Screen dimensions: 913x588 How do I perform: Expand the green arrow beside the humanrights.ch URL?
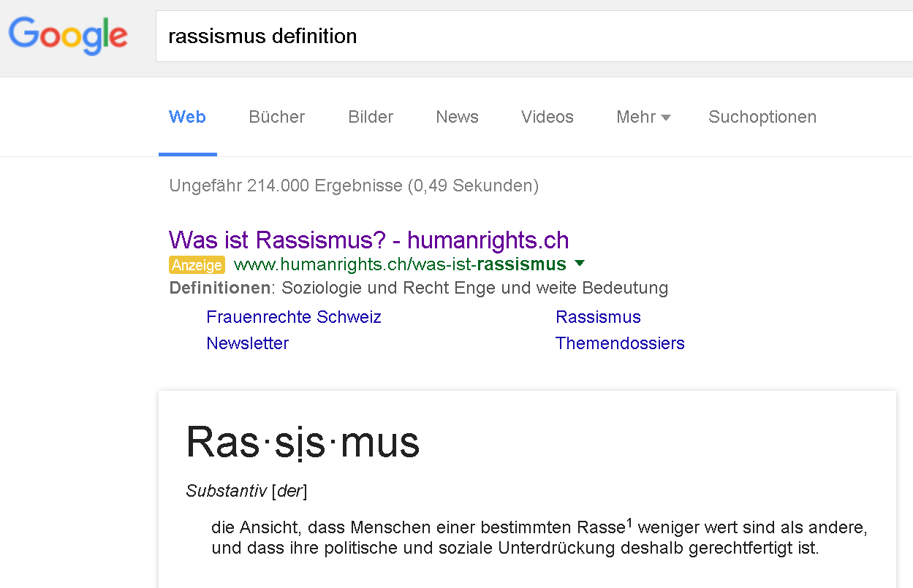point(580,264)
